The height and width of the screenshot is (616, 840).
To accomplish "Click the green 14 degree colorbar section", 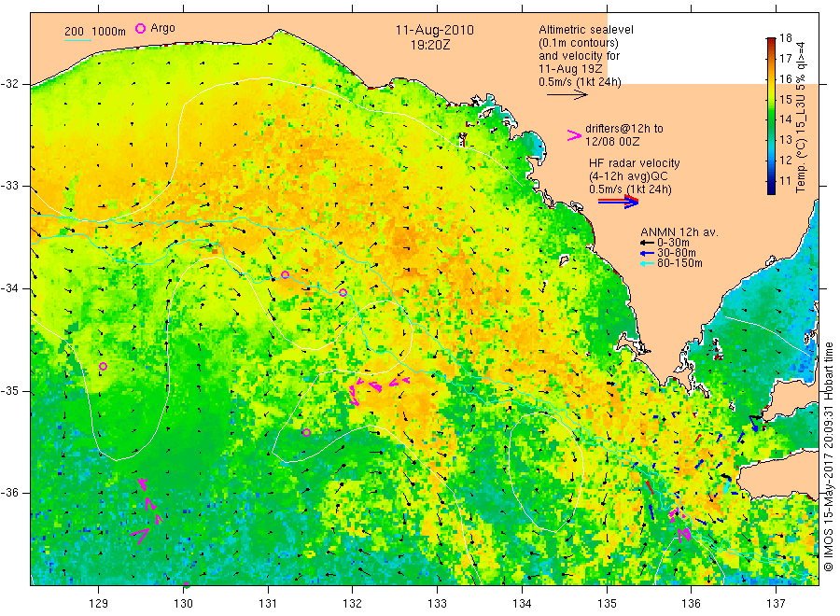I will coord(771,119).
